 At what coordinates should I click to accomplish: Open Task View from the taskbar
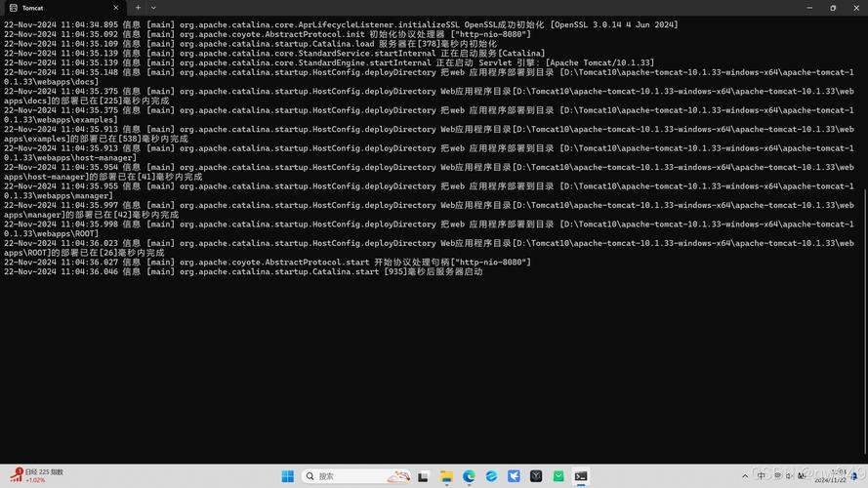click(423, 476)
